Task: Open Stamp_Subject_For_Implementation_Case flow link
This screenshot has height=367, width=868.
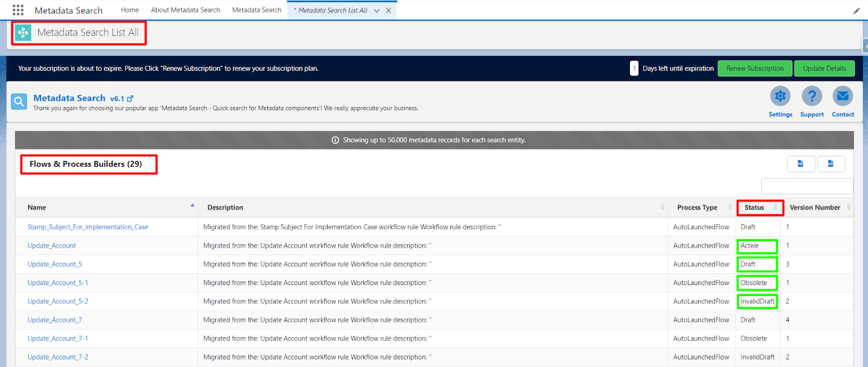Action: [88, 227]
